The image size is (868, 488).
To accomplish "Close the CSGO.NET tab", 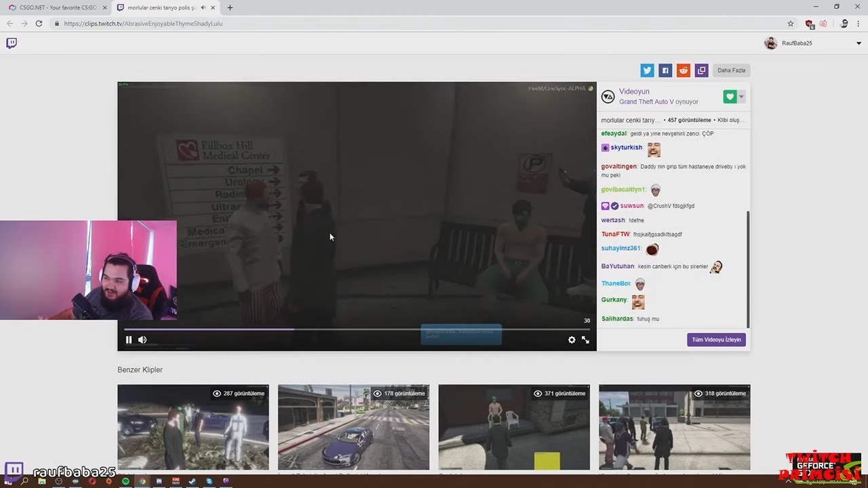I will pyautogui.click(x=104, y=7).
